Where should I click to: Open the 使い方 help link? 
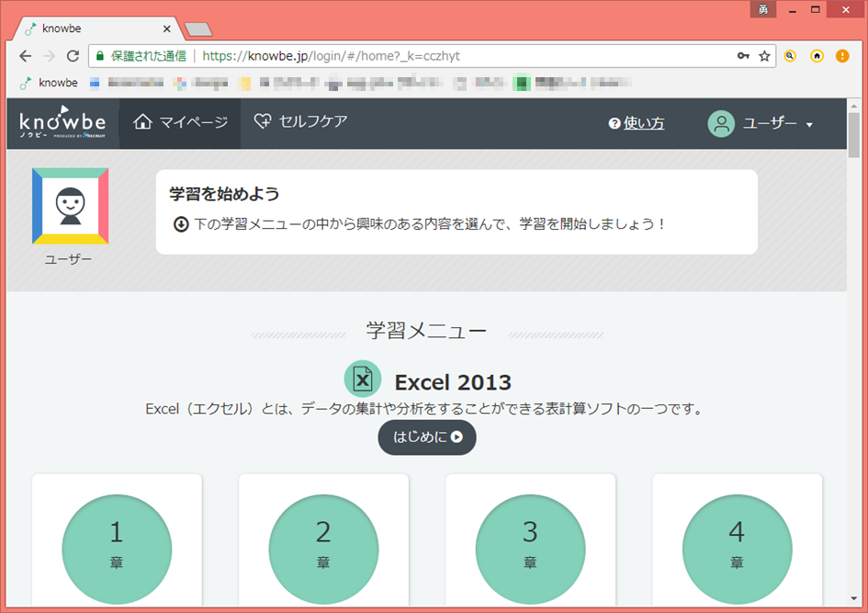pyautogui.click(x=646, y=122)
